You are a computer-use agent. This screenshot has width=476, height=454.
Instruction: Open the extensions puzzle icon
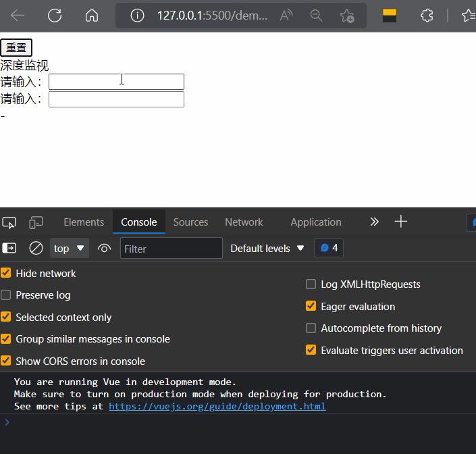coord(427,16)
